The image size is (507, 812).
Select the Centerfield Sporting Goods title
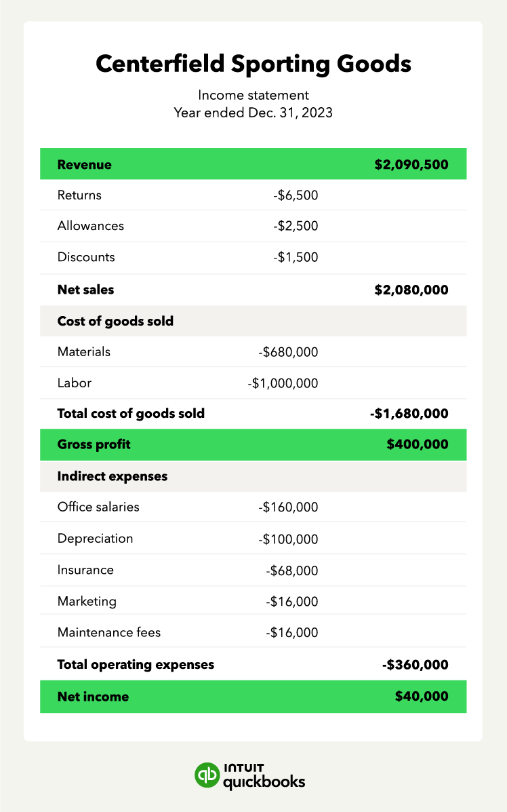coord(253,64)
